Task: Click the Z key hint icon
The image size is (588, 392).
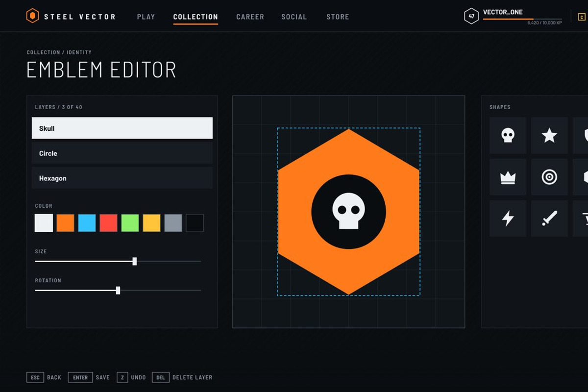Action: pyautogui.click(x=122, y=377)
